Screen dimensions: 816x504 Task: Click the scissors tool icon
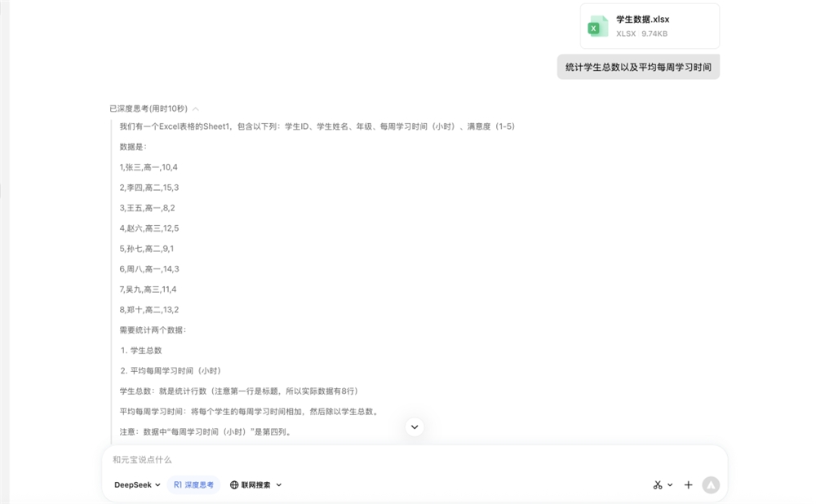658,484
